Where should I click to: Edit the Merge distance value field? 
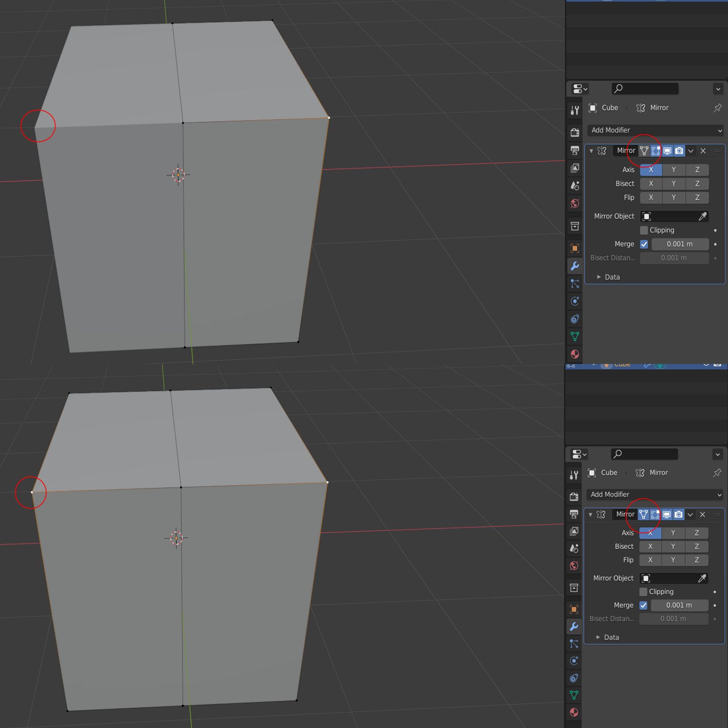click(680, 244)
